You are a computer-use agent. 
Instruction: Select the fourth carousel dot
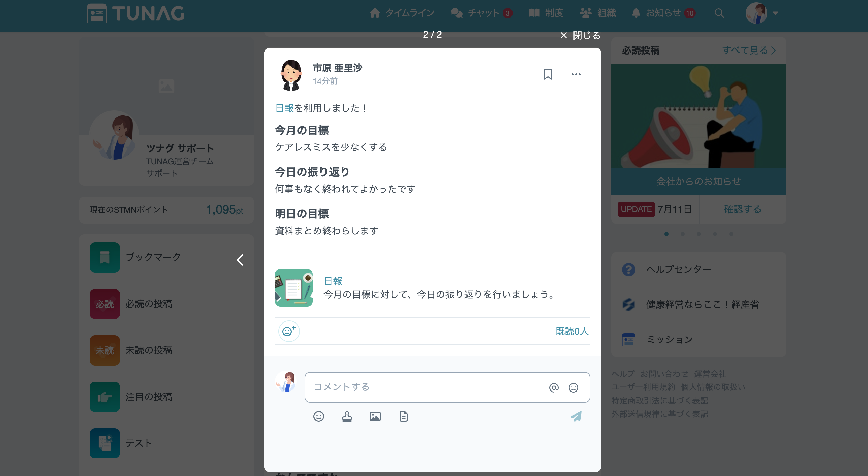(x=715, y=234)
